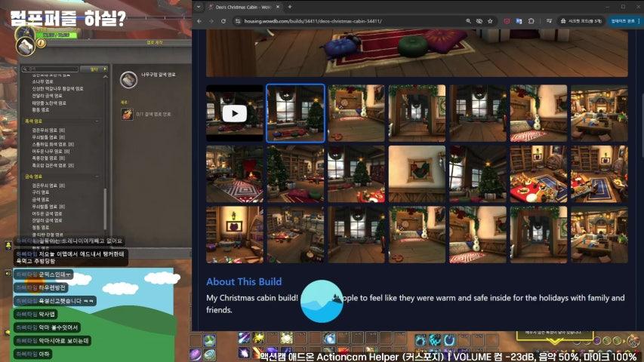
Task: Open the 필터 filter dropdown
Action: tap(94, 69)
